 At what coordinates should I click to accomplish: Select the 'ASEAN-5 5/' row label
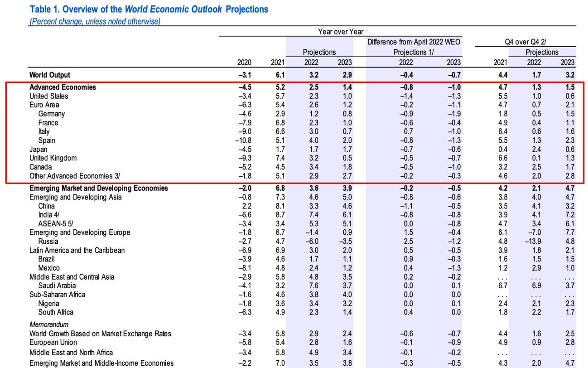[x=57, y=223]
